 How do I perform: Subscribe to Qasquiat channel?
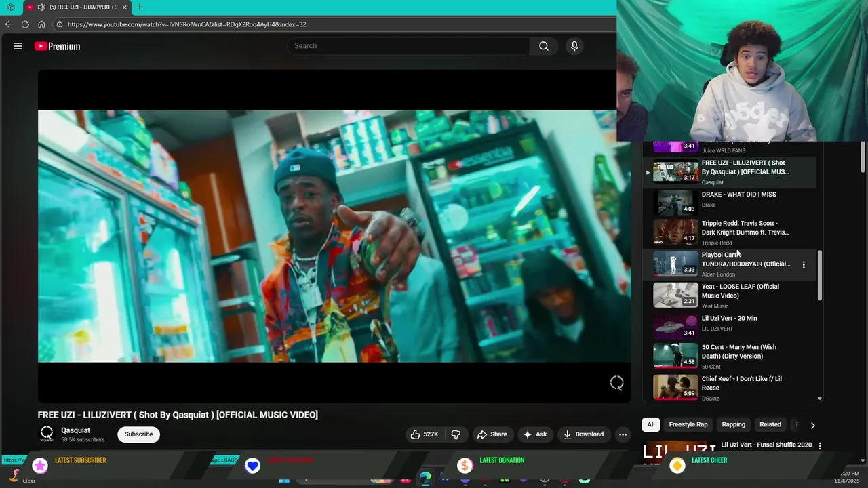click(138, 434)
